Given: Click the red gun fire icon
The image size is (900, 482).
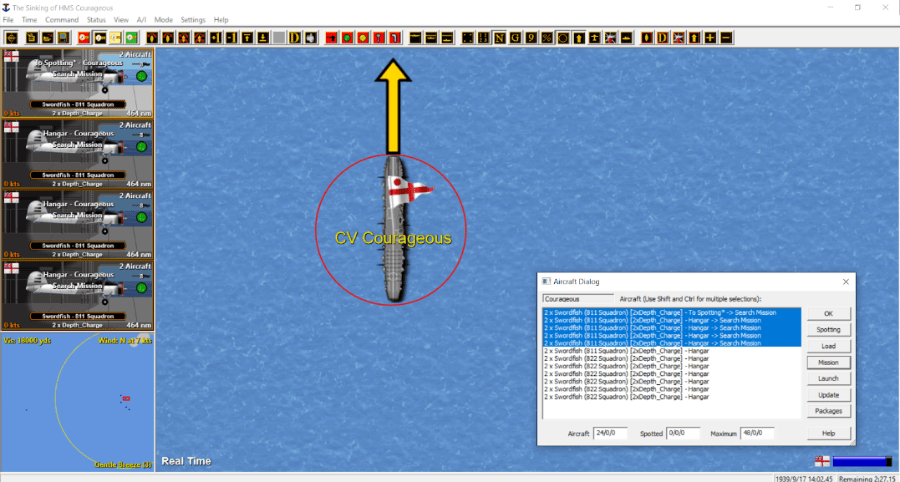Looking at the screenshot, I should (331, 38).
